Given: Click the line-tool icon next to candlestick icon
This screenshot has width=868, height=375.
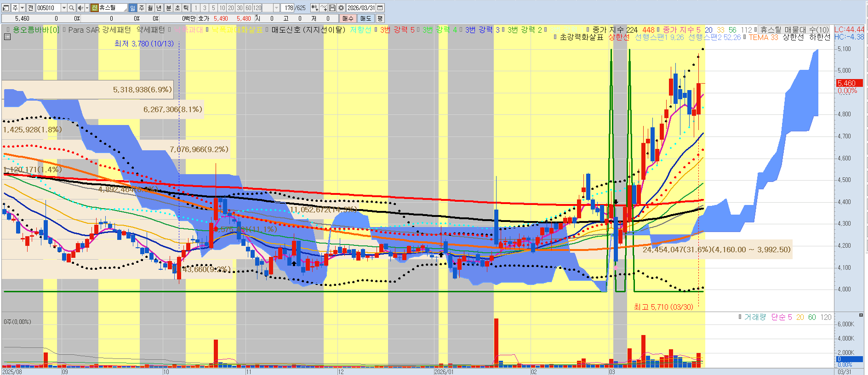Looking at the screenshot, I should [x=324, y=8].
